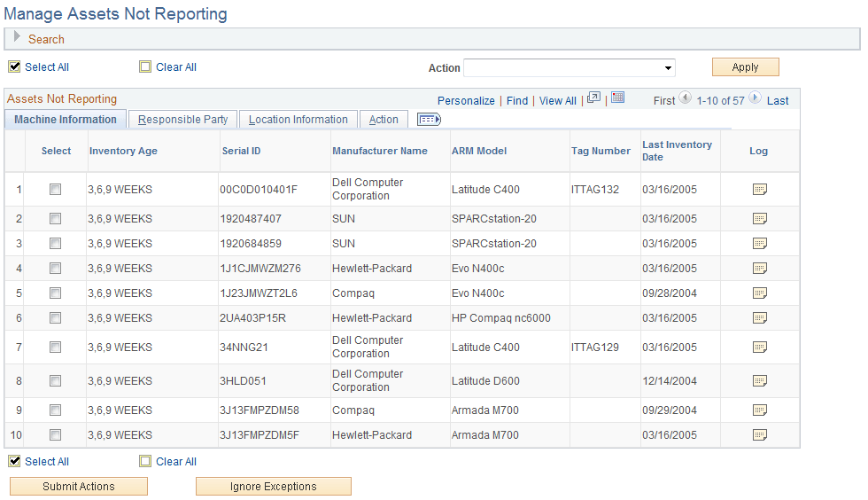868x500 pixels.
Task: Check the Select box for row 1
Action: [55, 190]
